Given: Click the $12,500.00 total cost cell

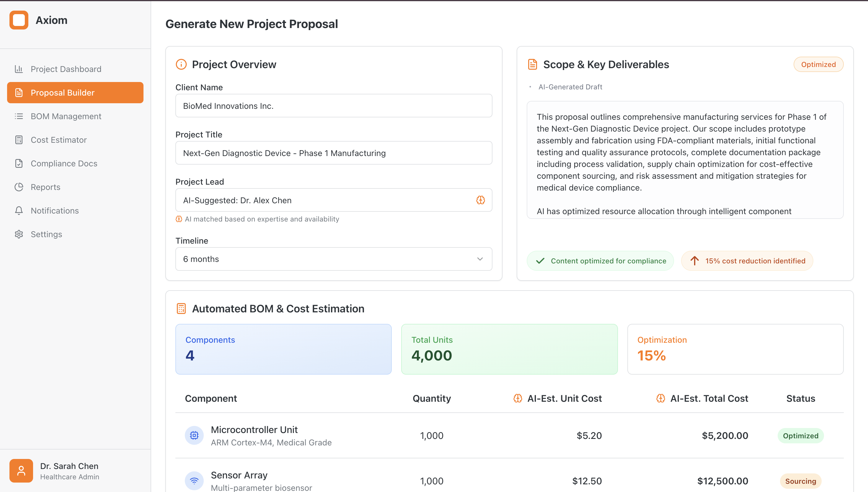Looking at the screenshot, I should tap(723, 481).
